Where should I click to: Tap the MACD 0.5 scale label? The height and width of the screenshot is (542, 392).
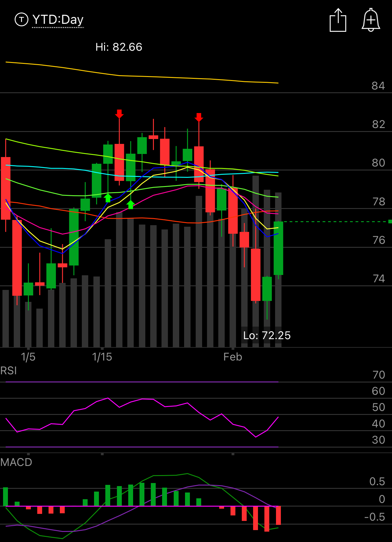click(x=377, y=482)
